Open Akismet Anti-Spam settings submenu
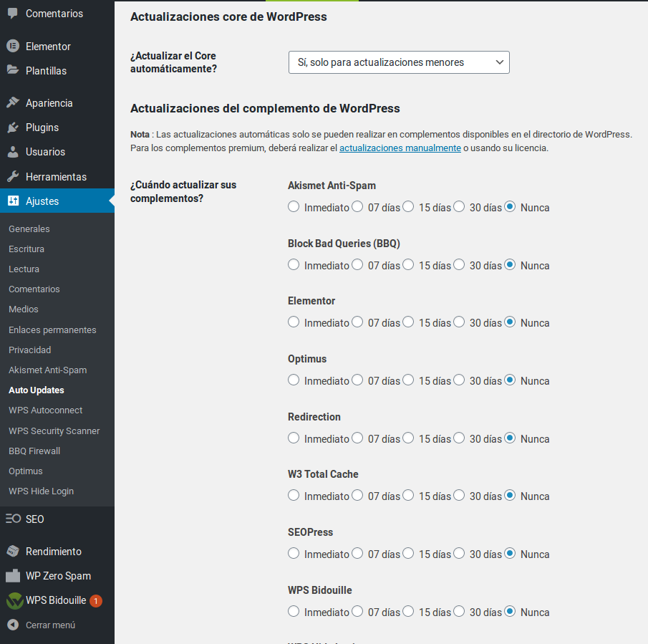The image size is (648, 644). pyautogui.click(x=47, y=370)
